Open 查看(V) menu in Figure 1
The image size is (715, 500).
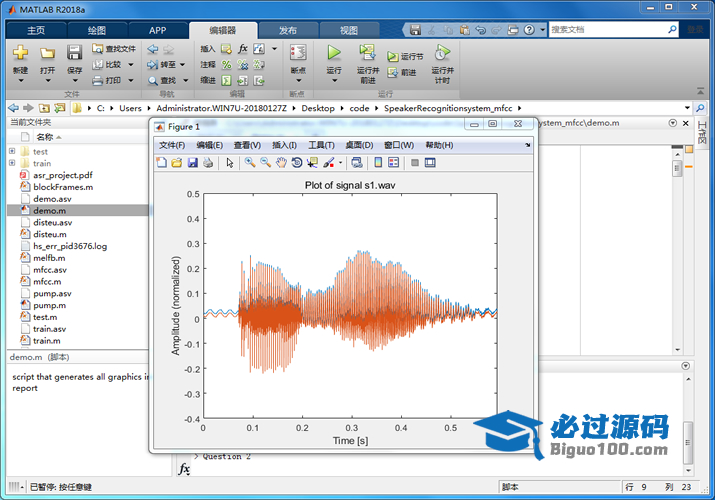click(x=247, y=145)
